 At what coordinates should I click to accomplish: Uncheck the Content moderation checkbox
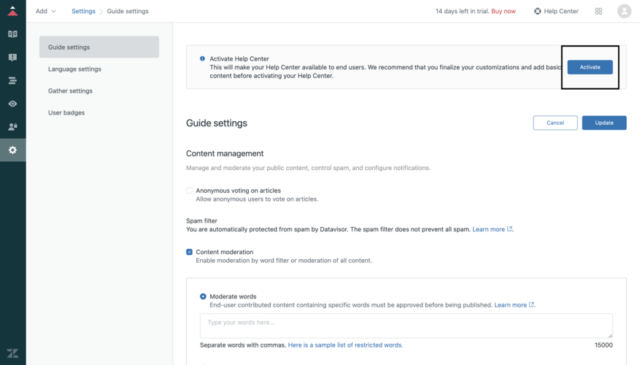[x=189, y=252]
